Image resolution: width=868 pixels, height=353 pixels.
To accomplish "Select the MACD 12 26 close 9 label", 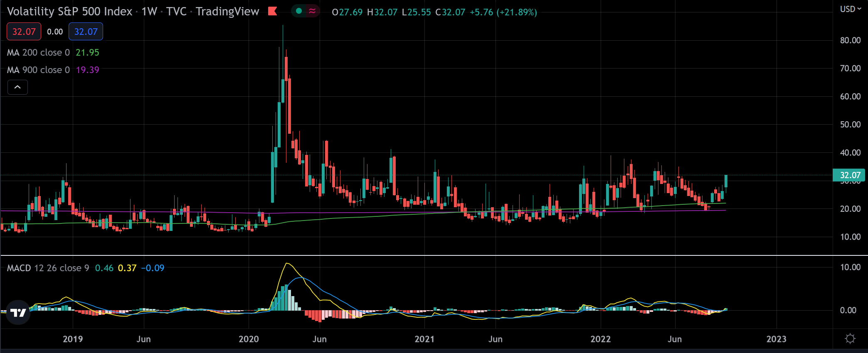I will tap(48, 268).
